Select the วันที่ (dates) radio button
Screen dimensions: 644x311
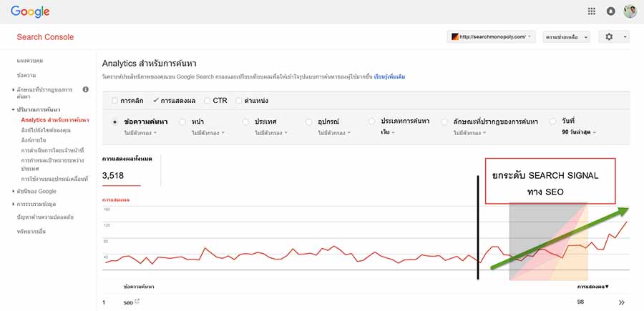tap(553, 122)
